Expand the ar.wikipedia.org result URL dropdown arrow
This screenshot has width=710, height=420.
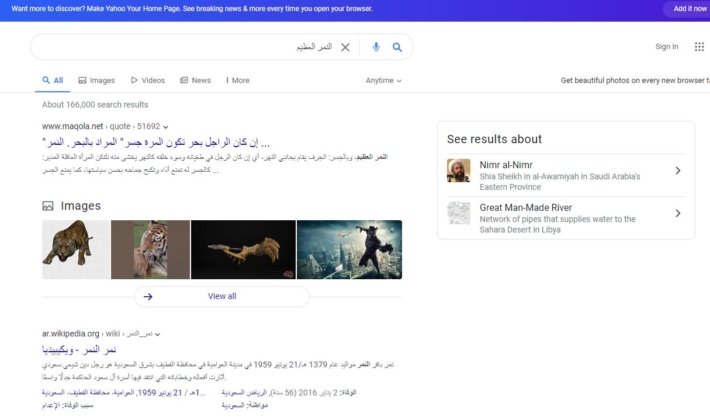tap(158, 334)
